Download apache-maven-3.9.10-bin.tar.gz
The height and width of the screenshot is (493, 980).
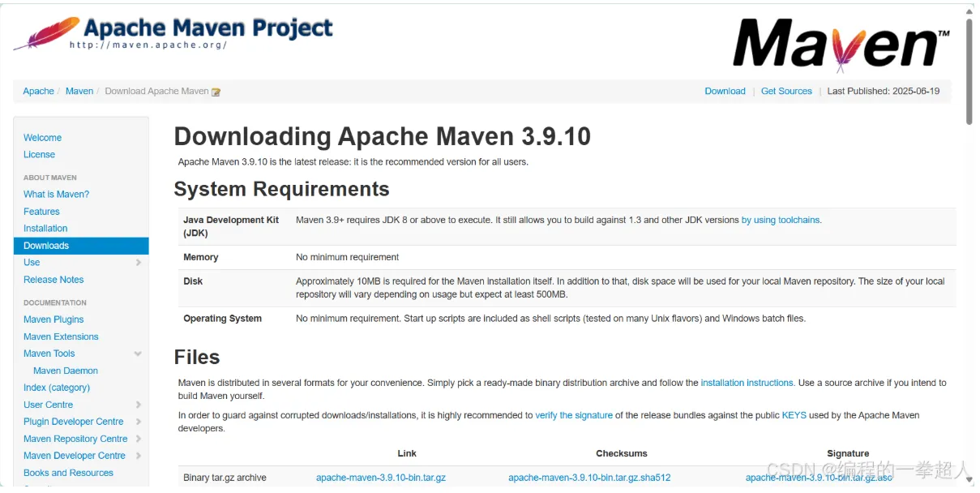(x=381, y=478)
